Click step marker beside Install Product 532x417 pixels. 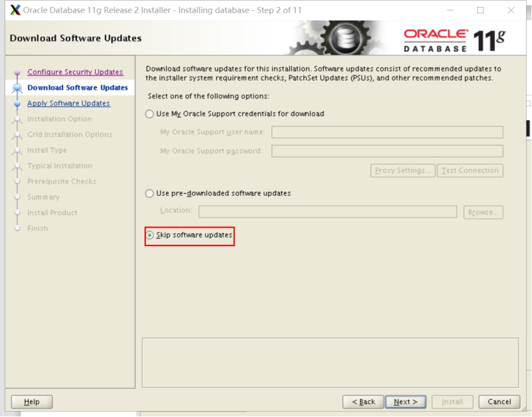click(17, 212)
